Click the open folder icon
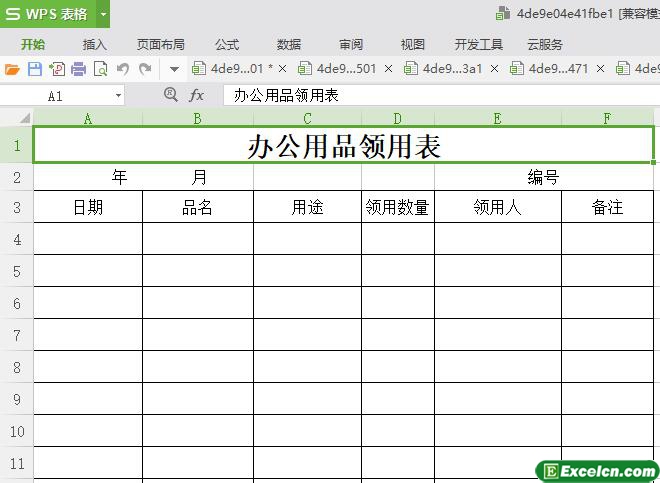 [x=12, y=69]
